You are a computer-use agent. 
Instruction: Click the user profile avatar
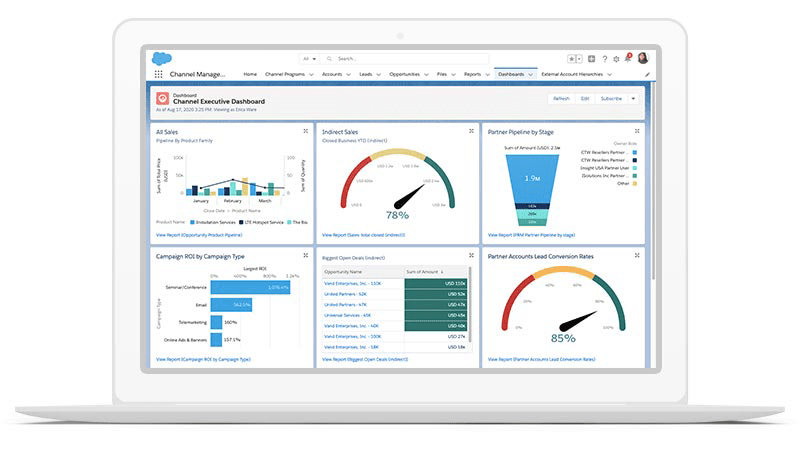pos(643,58)
